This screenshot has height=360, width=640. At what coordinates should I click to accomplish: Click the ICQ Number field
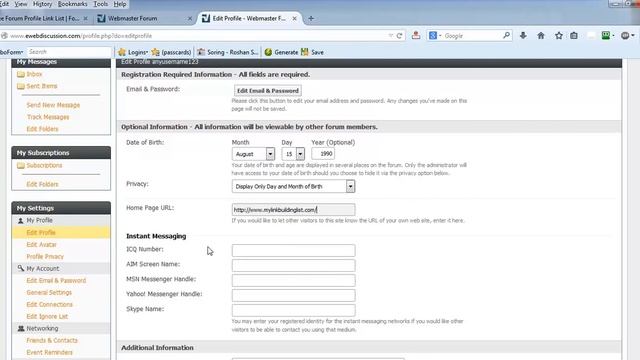[x=293, y=250]
